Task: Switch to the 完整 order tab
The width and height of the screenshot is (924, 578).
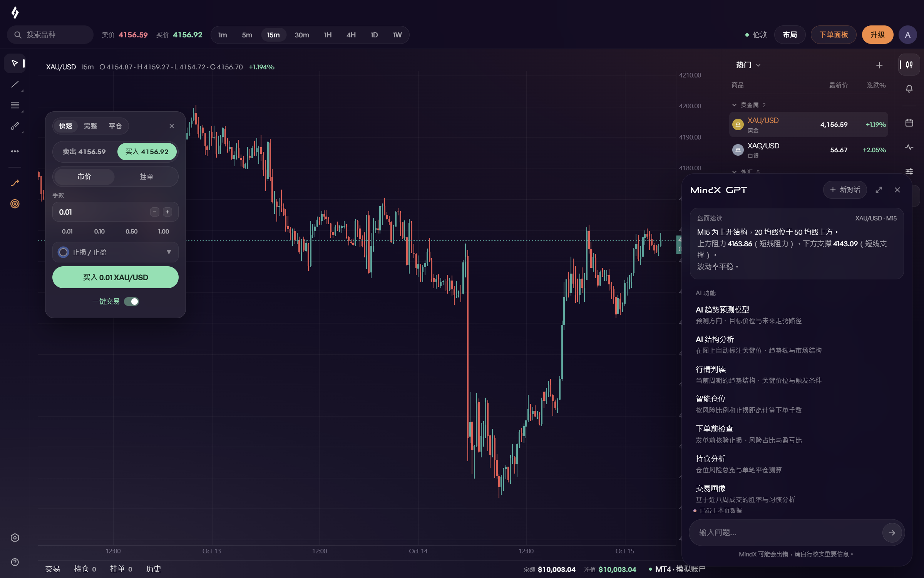Action: 90,126
